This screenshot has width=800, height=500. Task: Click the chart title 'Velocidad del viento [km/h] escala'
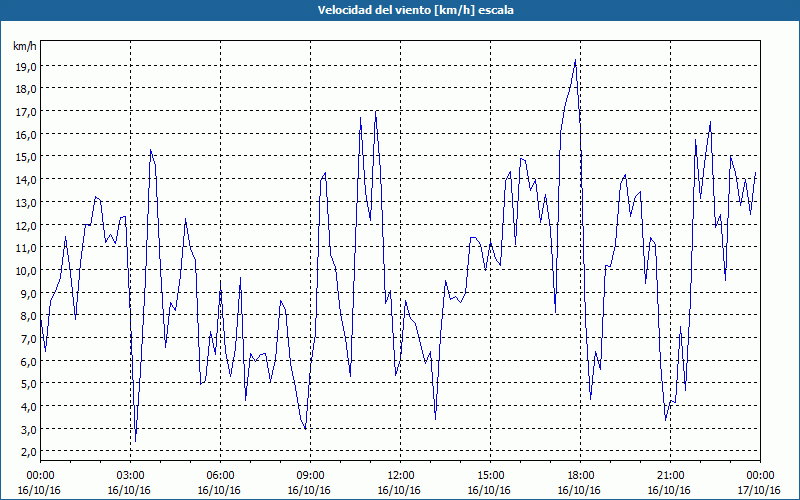pyautogui.click(x=415, y=10)
